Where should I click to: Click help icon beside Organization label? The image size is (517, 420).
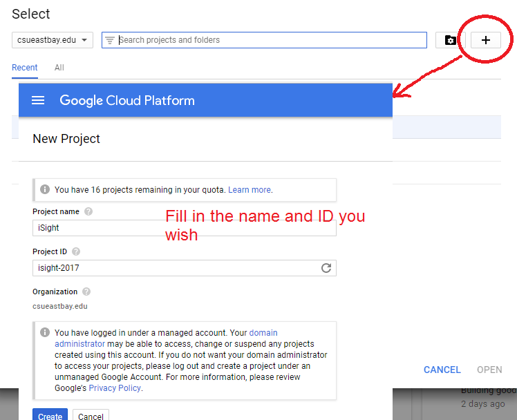coord(86,292)
